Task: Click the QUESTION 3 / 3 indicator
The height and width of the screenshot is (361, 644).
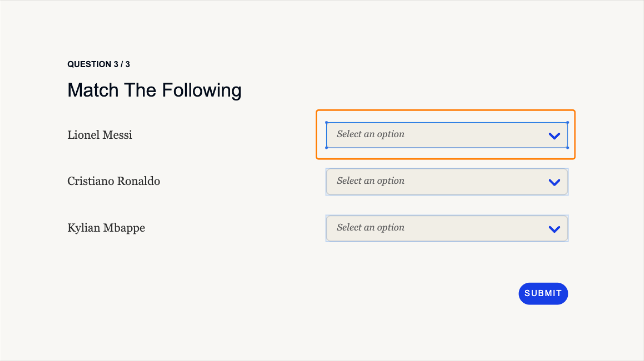Action: (x=99, y=64)
